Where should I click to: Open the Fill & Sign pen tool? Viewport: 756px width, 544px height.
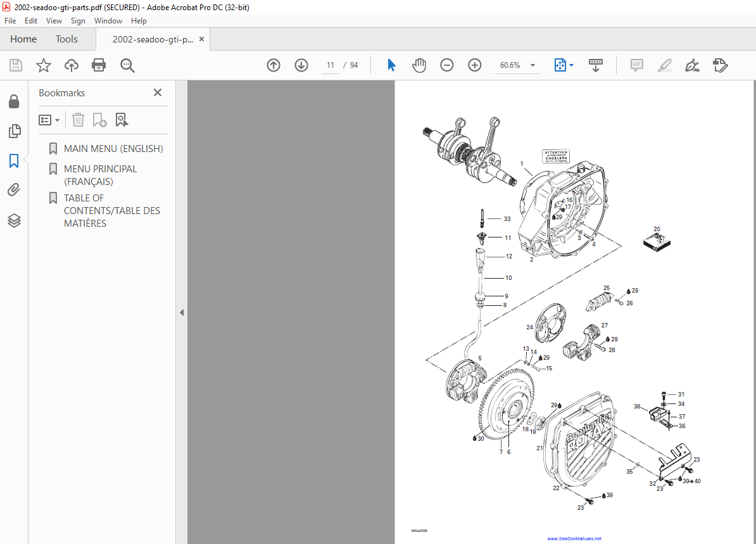692,65
